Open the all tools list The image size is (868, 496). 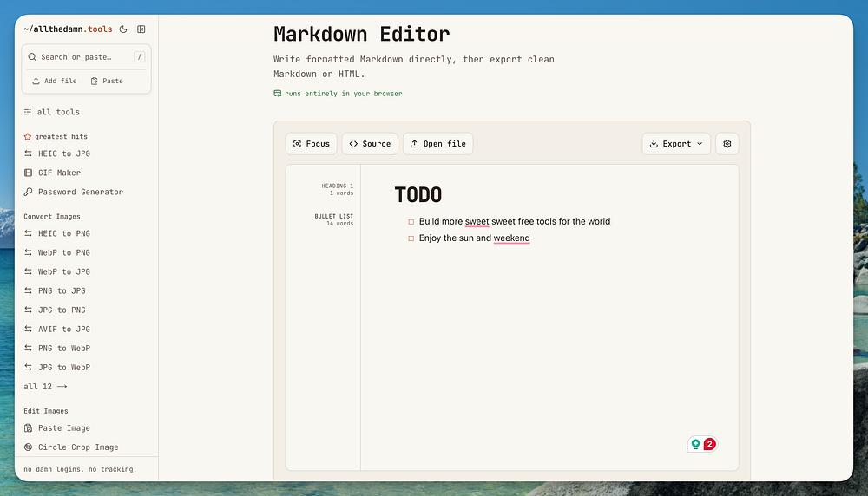click(52, 112)
